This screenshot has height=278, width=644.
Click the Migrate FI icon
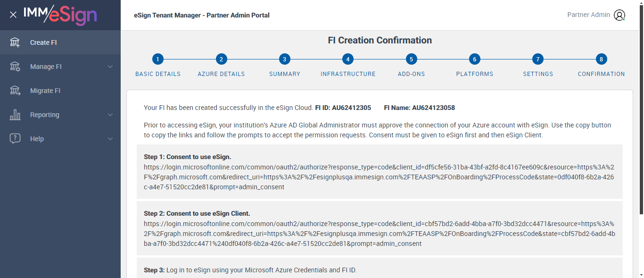15,91
